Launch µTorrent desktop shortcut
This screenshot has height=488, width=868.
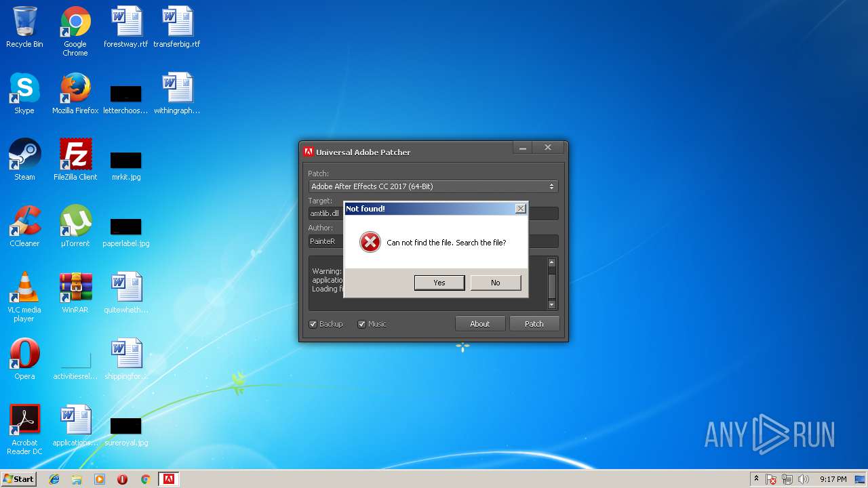(x=75, y=226)
